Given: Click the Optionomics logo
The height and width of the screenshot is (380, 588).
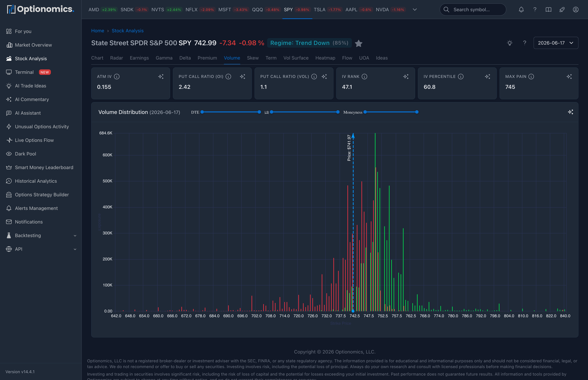Looking at the screenshot, I should point(40,9).
